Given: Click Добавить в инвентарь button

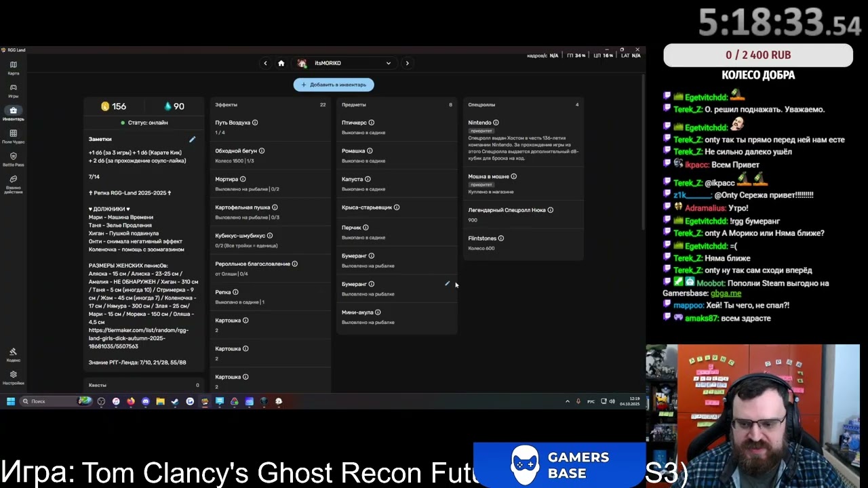Looking at the screenshot, I should 334,85.
